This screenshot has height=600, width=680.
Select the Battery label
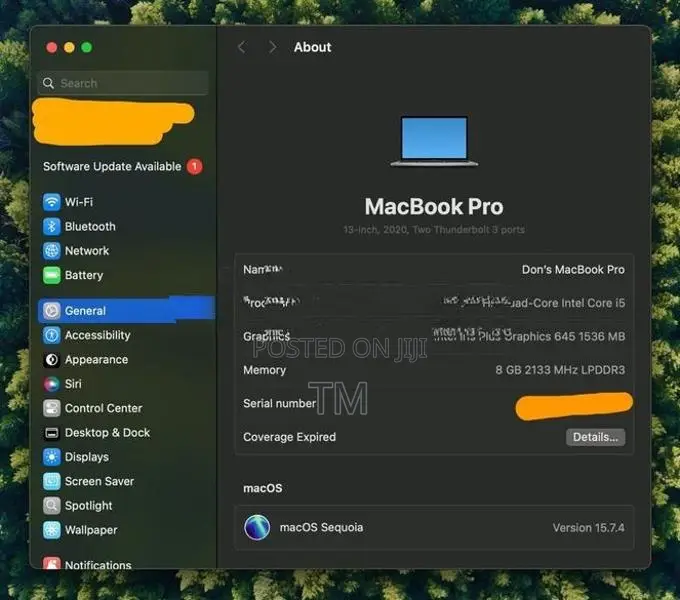(84, 275)
